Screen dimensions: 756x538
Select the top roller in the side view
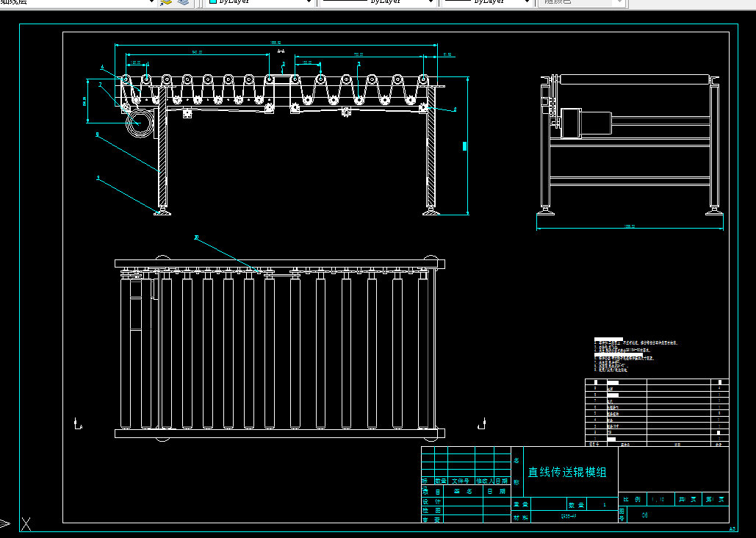(x=636, y=79)
